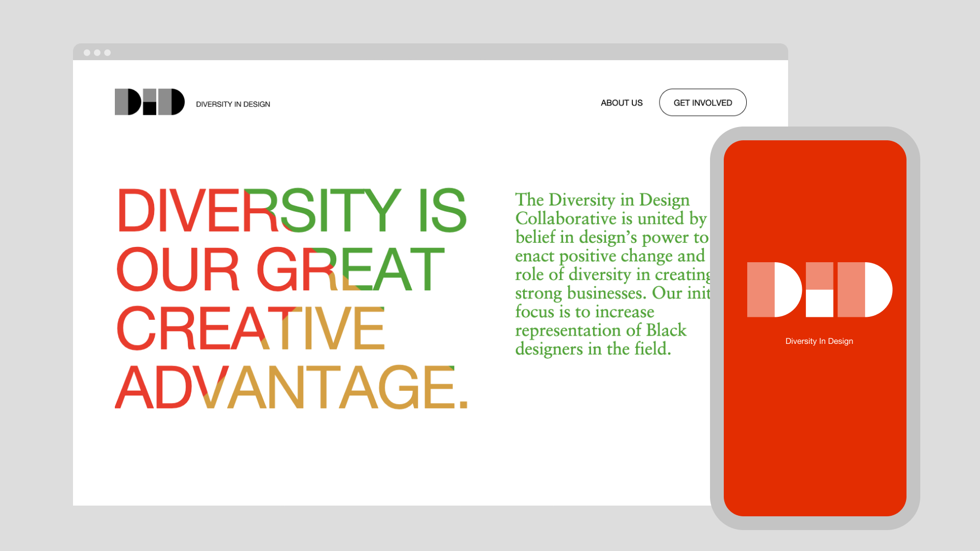Click the GET INVOLVED button
Screen dimensions: 980x551
pos(703,102)
